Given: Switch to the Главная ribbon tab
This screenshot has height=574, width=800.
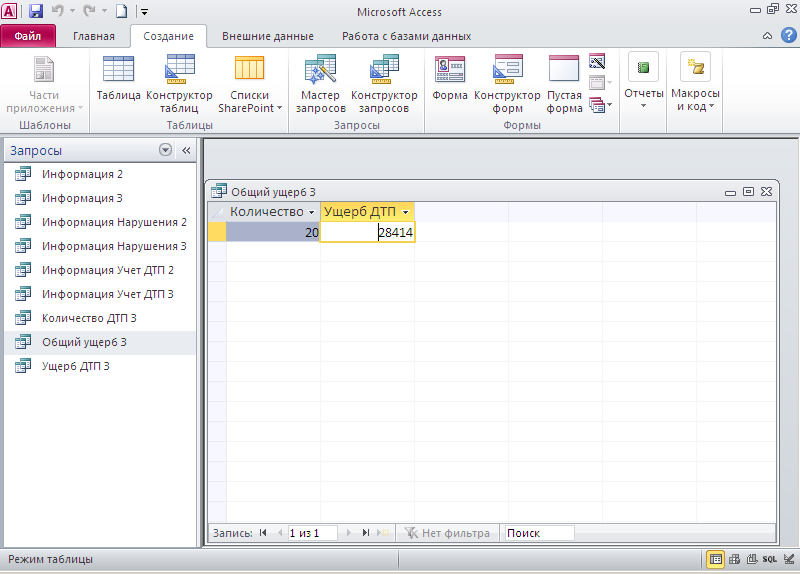Looking at the screenshot, I should [x=94, y=36].
